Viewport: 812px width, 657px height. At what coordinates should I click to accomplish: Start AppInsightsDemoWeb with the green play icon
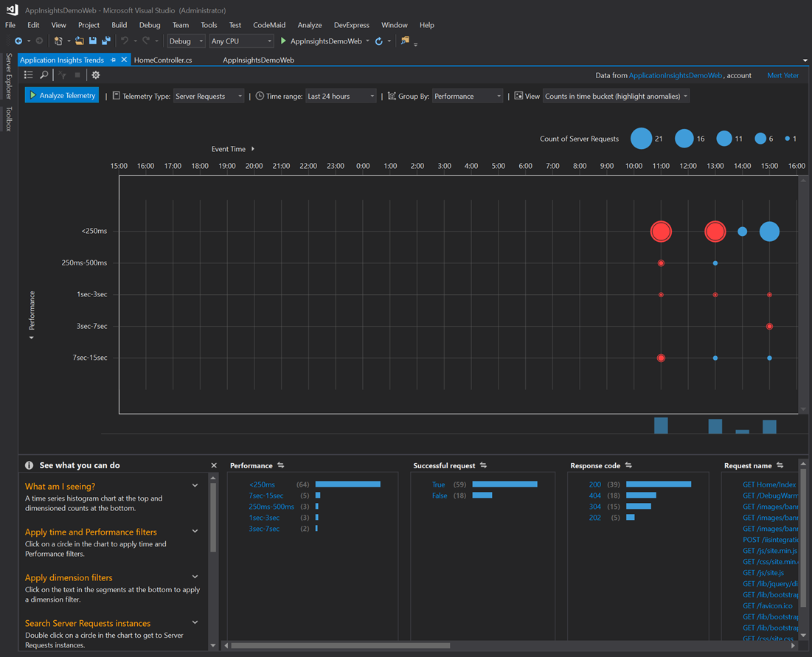tap(283, 41)
